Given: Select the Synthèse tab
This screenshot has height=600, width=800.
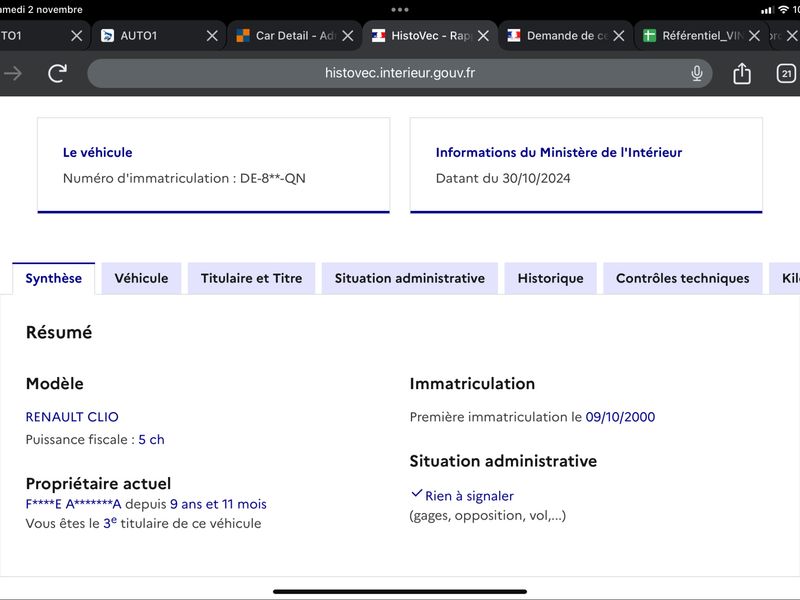Looking at the screenshot, I should coord(54,279).
